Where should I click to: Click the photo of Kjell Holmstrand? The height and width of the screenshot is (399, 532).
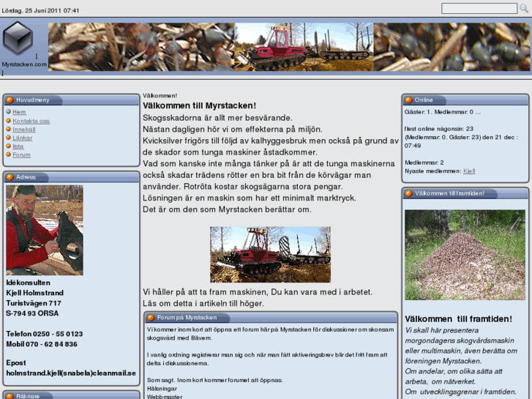[45, 230]
